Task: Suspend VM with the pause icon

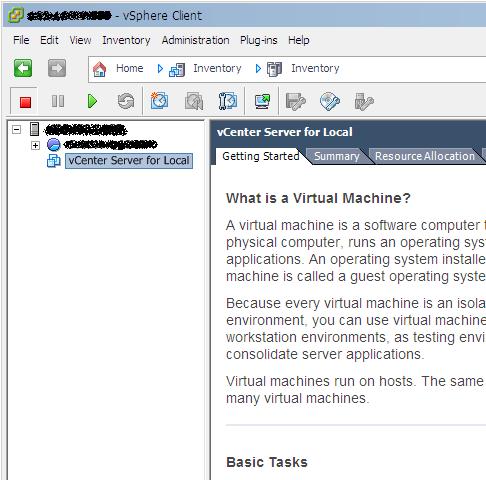Action: click(58, 101)
